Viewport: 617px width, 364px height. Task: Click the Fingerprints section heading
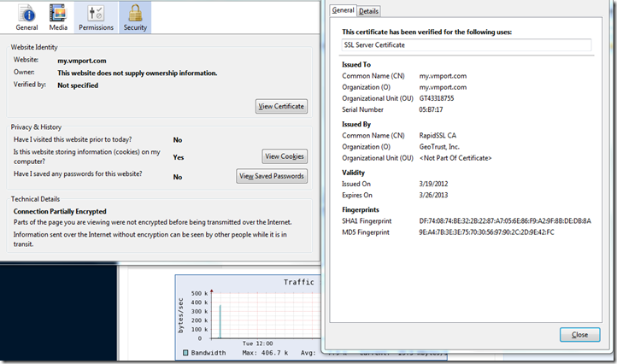(x=361, y=209)
